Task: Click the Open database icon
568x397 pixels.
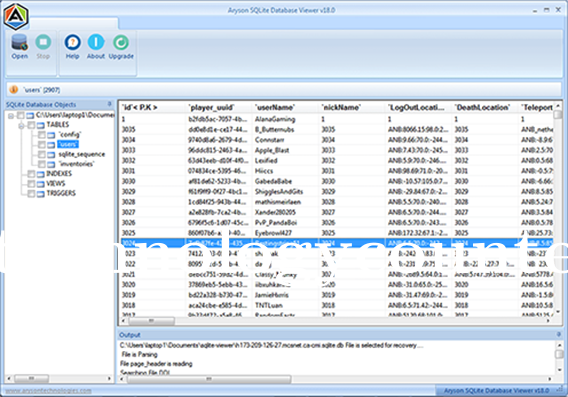Action: [20, 42]
